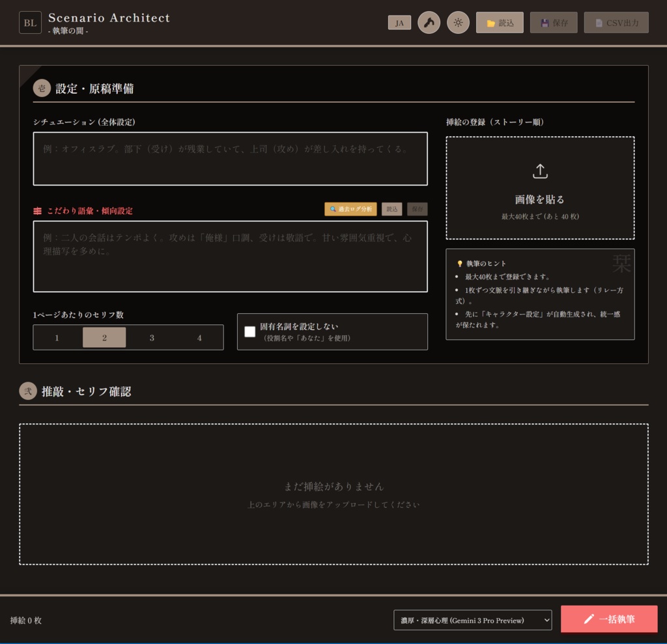Viewport: 667px width, 644px height.
Task: Select 1 for セリフ数 per page
Action: (x=57, y=337)
